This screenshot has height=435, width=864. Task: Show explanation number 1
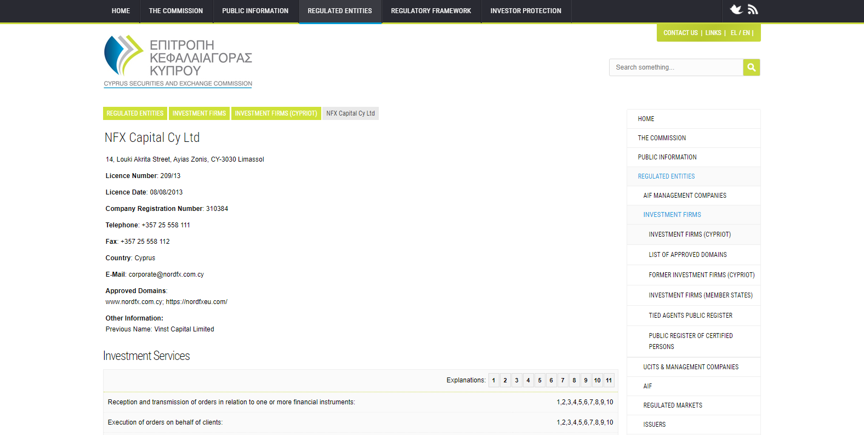494,380
